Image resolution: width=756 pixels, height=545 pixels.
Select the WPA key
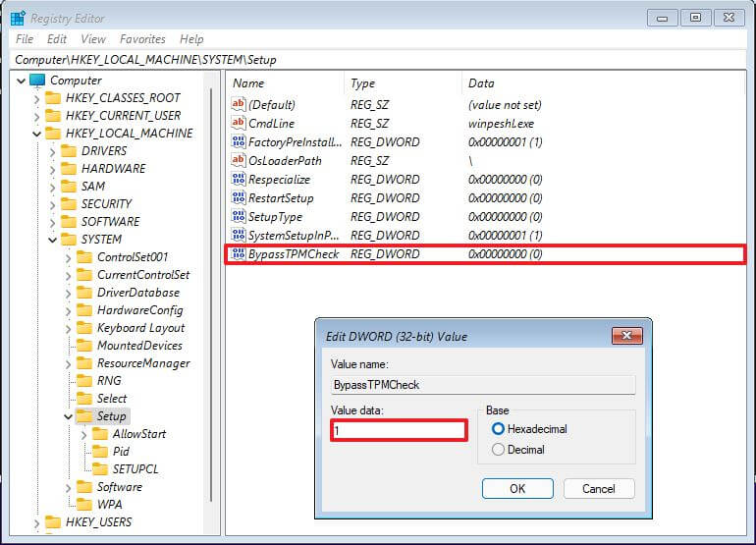click(109, 505)
